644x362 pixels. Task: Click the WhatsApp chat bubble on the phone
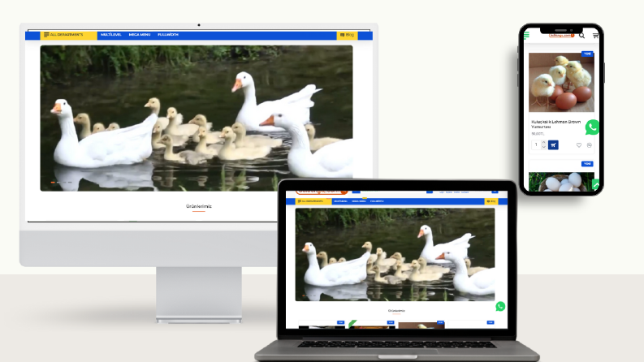click(x=592, y=127)
